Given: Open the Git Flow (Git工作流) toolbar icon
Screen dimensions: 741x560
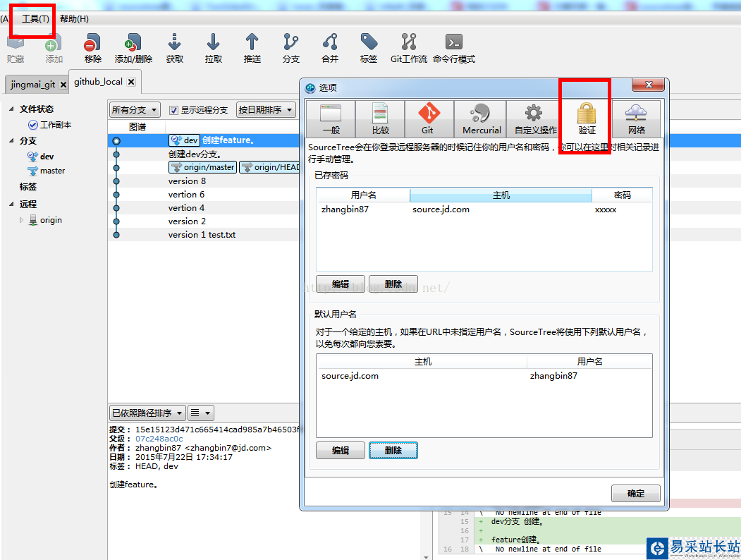Looking at the screenshot, I should coord(409,48).
